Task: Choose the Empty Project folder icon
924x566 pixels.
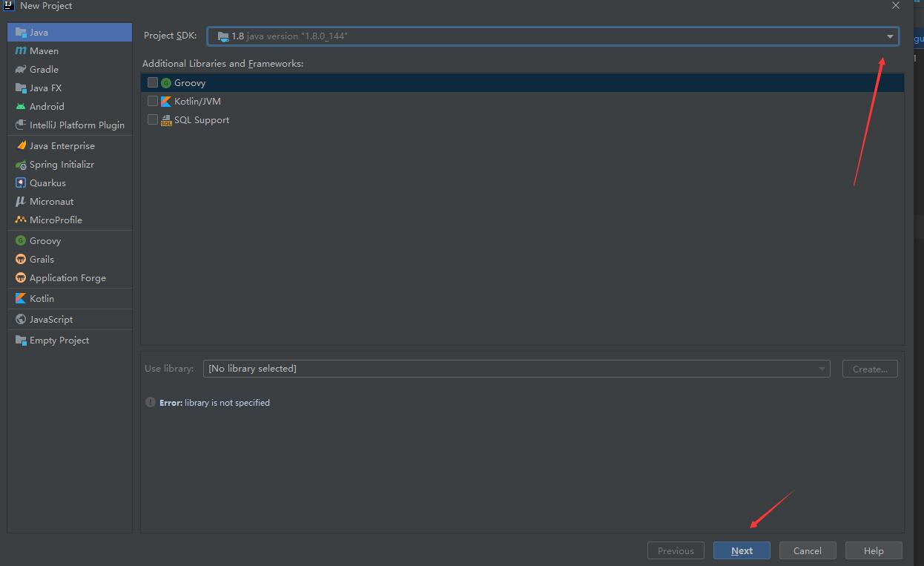Action: click(21, 340)
